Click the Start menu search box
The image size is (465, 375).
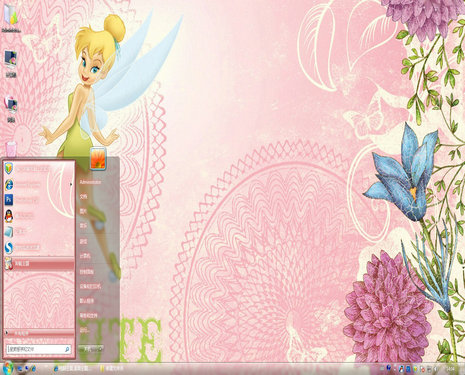[38, 349]
